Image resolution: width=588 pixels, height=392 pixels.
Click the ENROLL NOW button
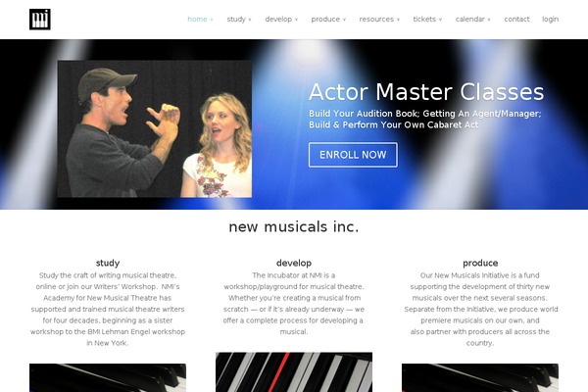353,155
